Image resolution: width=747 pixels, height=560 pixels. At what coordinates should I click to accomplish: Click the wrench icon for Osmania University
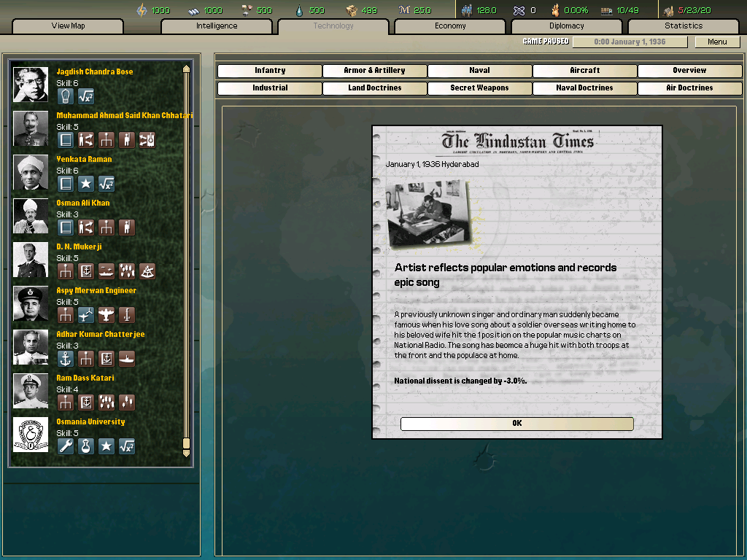pyautogui.click(x=65, y=447)
